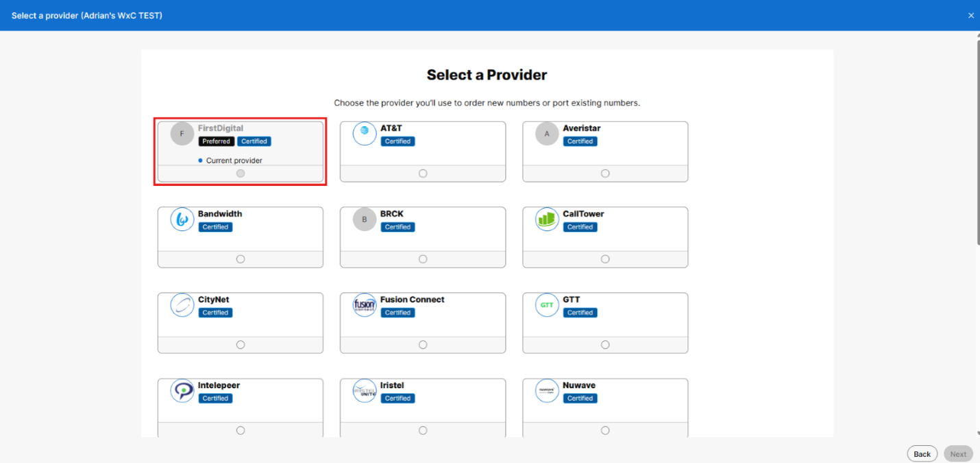Click the Bandwidth provider logo

click(182, 219)
